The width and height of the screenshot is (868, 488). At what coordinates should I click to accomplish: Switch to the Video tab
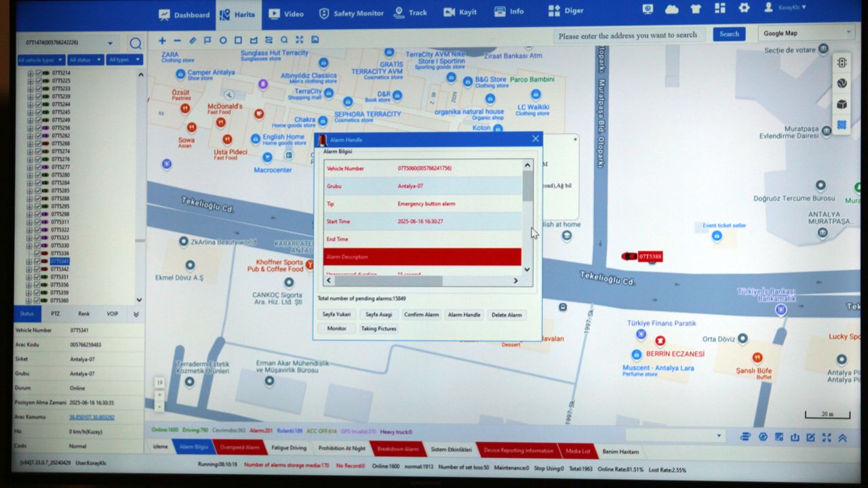[285, 14]
